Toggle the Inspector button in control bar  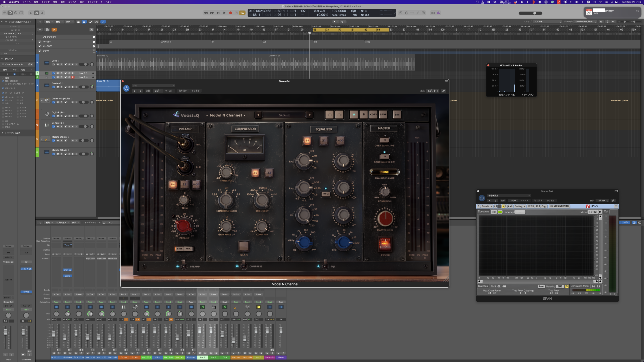pos(10,13)
